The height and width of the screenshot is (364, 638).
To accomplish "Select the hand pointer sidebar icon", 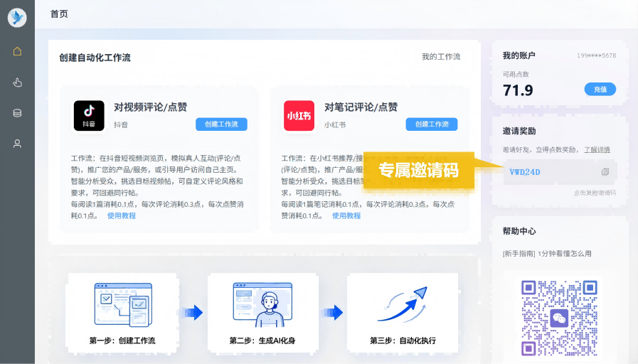I will pos(17,82).
